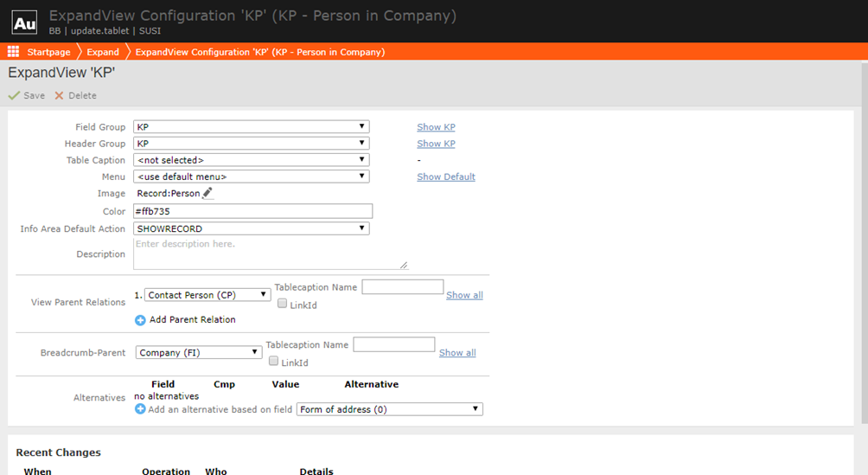
Task: Click the plus icon for Add Parent Relation
Action: point(140,320)
